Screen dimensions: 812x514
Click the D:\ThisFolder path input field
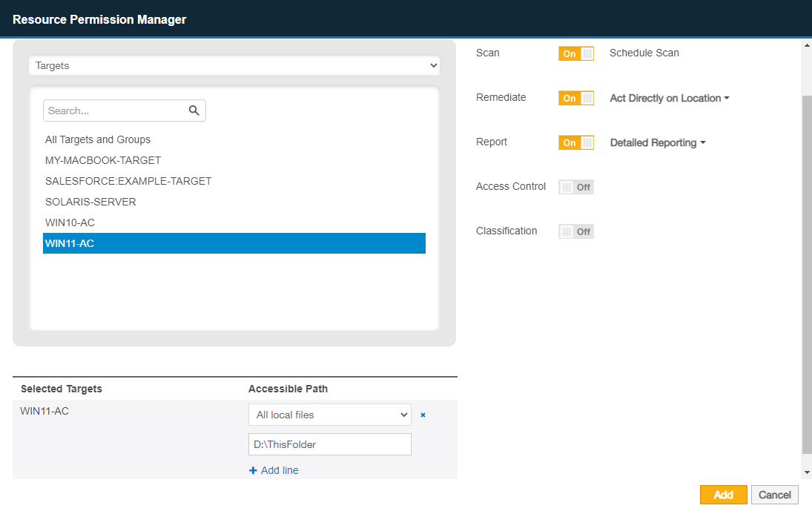(329, 444)
